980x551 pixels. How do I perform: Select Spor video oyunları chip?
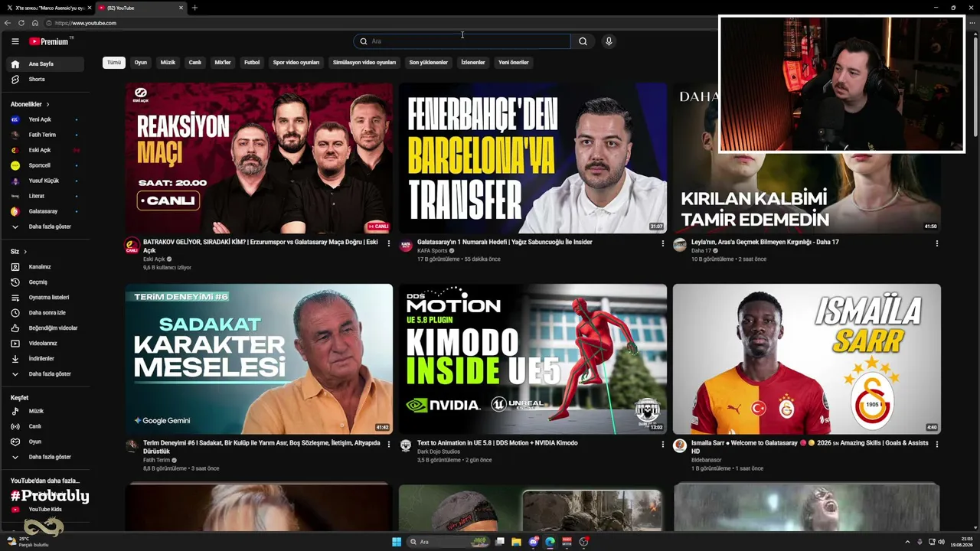pos(296,63)
